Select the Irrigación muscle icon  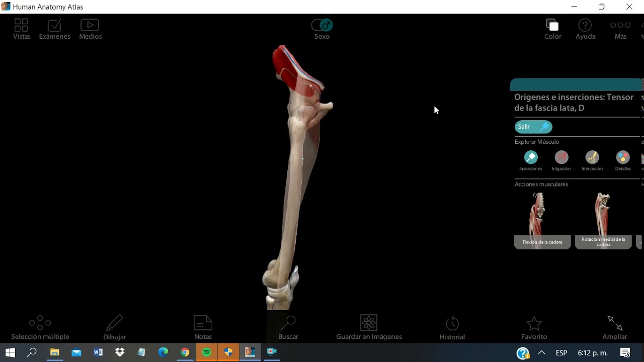point(561,161)
